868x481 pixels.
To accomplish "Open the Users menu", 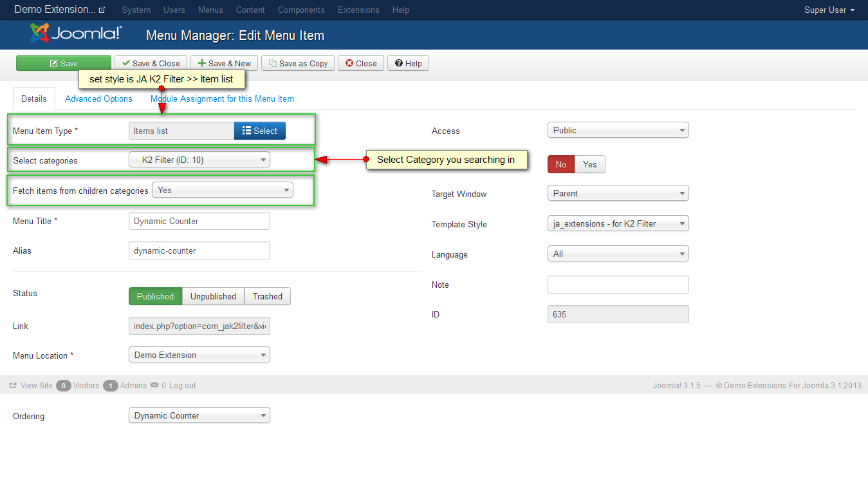I will coord(174,10).
